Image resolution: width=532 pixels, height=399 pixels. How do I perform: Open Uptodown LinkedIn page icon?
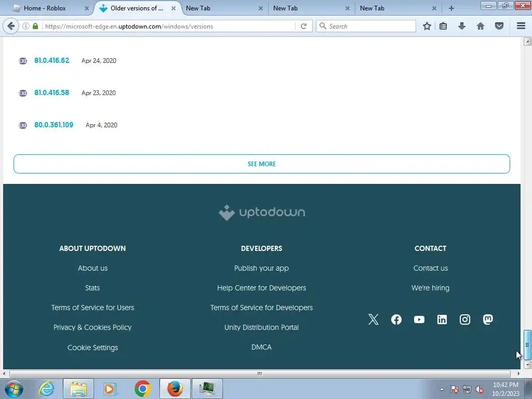click(442, 320)
